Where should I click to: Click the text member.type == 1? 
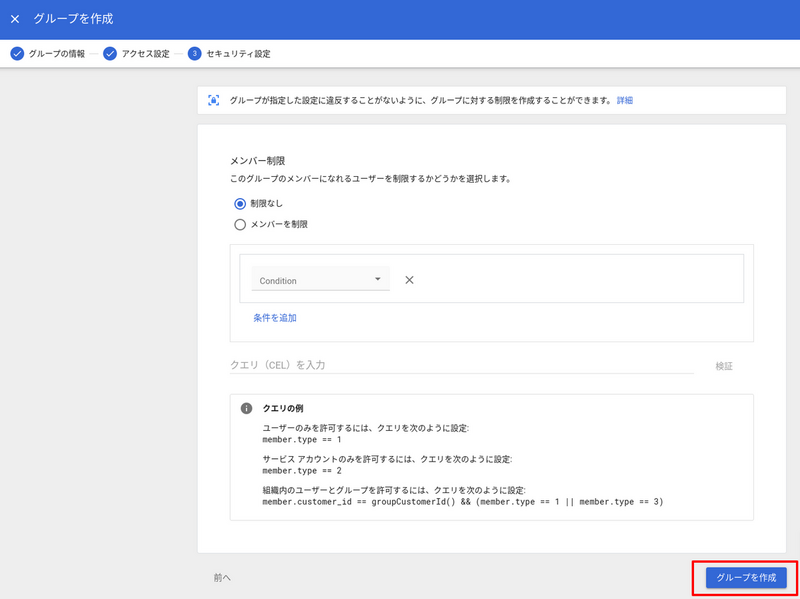pyautogui.click(x=302, y=439)
